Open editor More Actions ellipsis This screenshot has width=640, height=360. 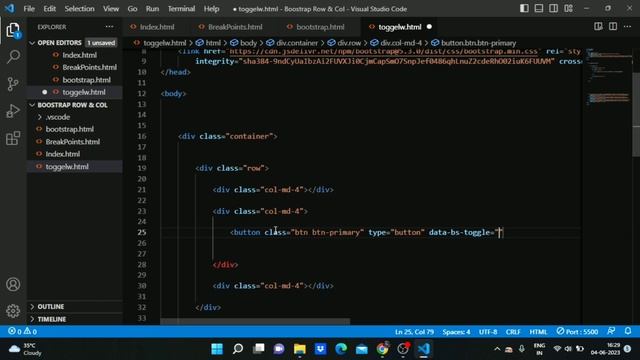coord(627,27)
